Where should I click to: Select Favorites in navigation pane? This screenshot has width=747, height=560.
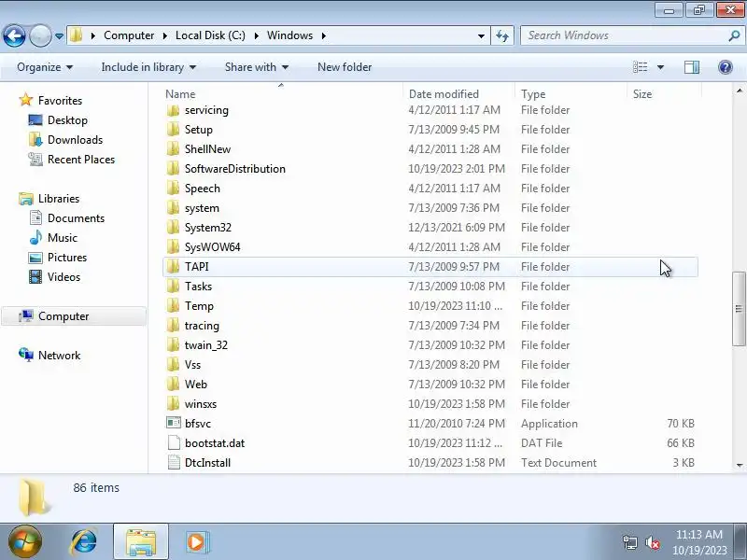pos(60,101)
